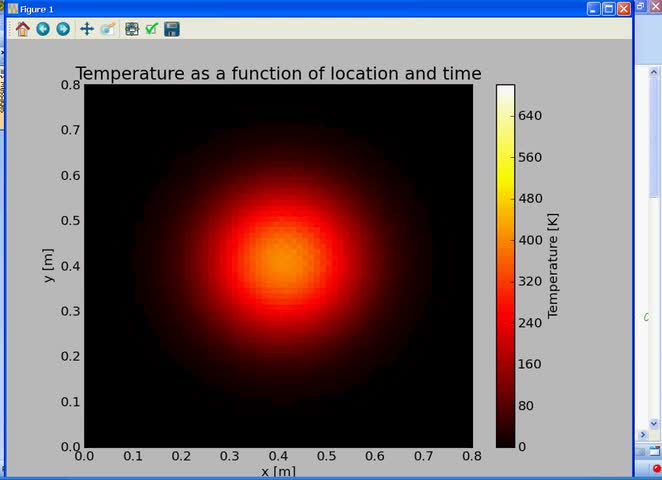Go back to previous view

43,29
